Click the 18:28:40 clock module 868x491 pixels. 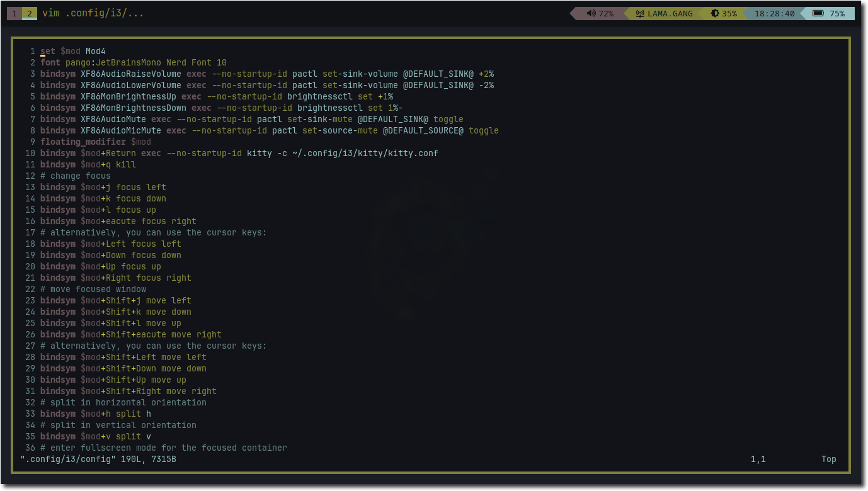774,13
